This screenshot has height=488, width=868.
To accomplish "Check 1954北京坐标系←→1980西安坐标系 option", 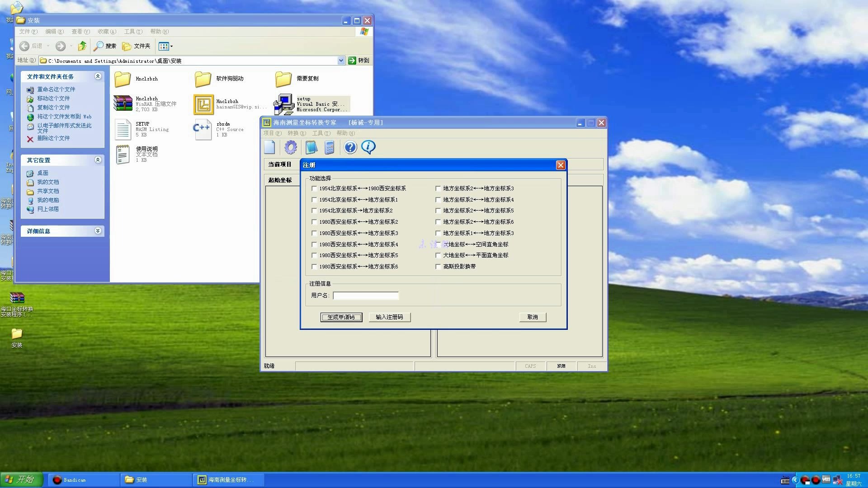I will pyautogui.click(x=315, y=188).
